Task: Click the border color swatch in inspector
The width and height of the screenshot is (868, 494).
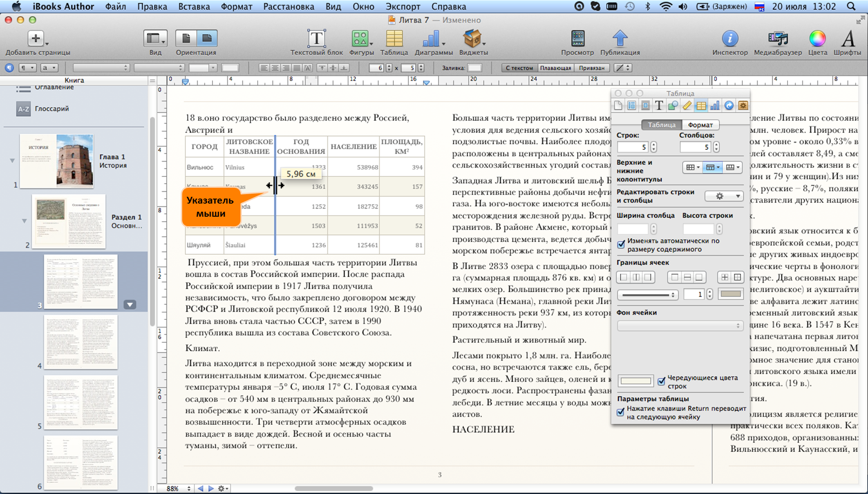Action: pos(731,294)
